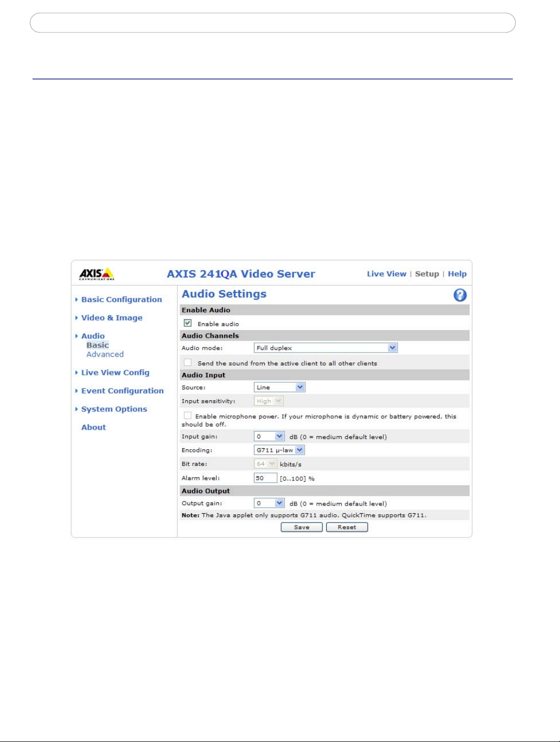Open the Help link in header
This screenshot has width=560, height=742.
(x=457, y=274)
